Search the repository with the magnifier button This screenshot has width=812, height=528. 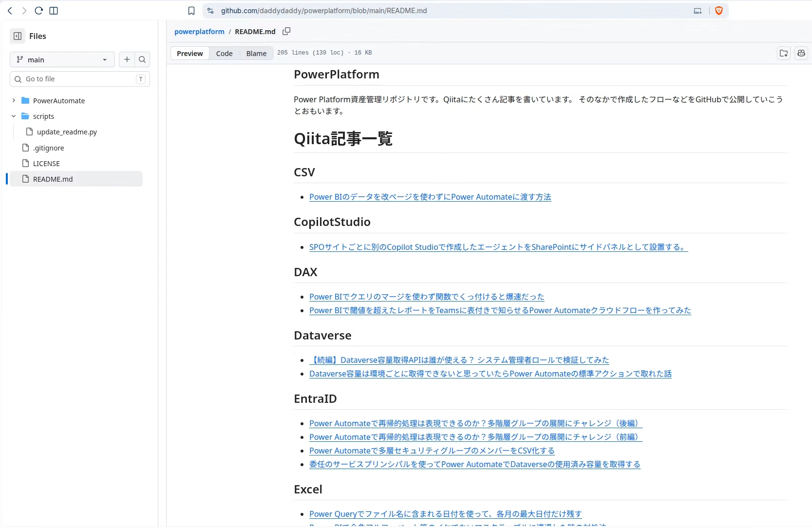[142, 59]
